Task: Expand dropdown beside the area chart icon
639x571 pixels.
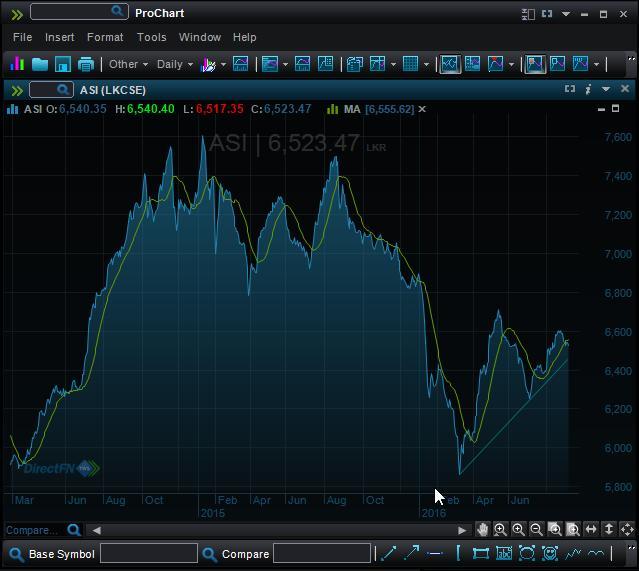Action: pyautogui.click(x=285, y=64)
